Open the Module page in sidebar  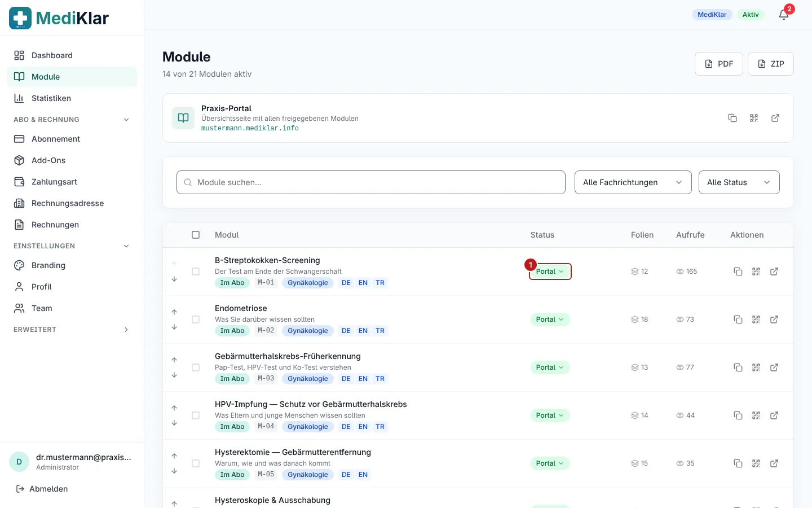pyautogui.click(x=72, y=77)
